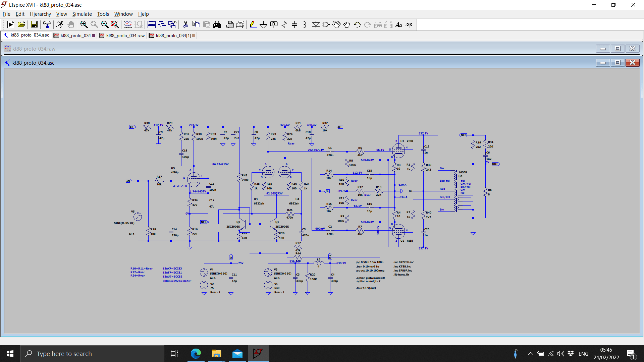Click the Mirror toolbar icon
This screenshot has width=644, height=362.
point(388,24)
